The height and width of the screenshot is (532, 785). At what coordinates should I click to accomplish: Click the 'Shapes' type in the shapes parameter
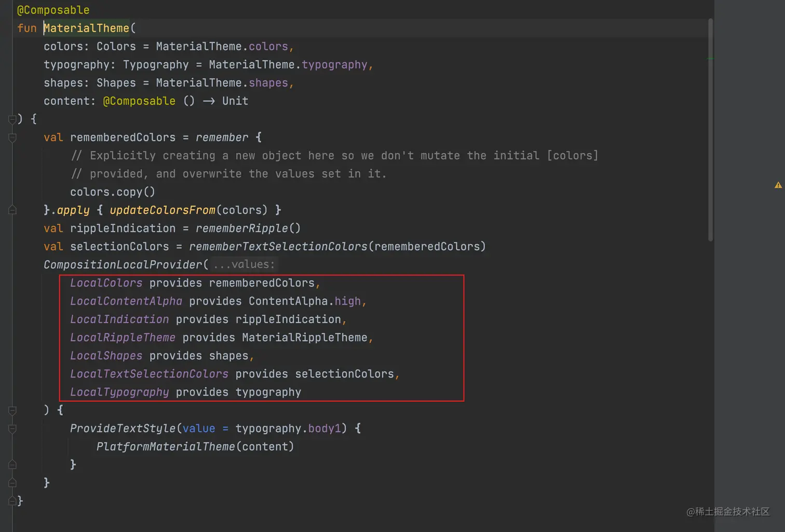116,83
